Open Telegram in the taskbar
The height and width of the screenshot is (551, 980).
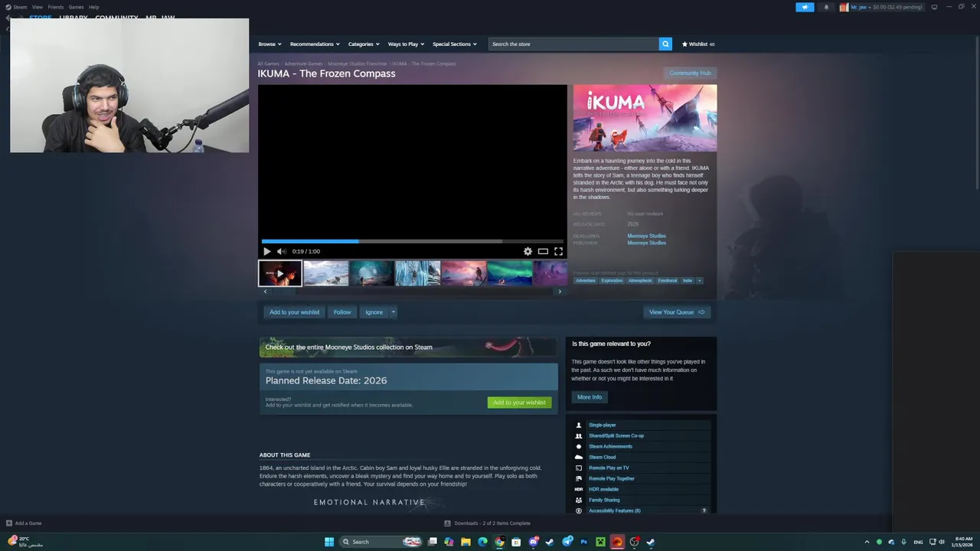(567, 542)
